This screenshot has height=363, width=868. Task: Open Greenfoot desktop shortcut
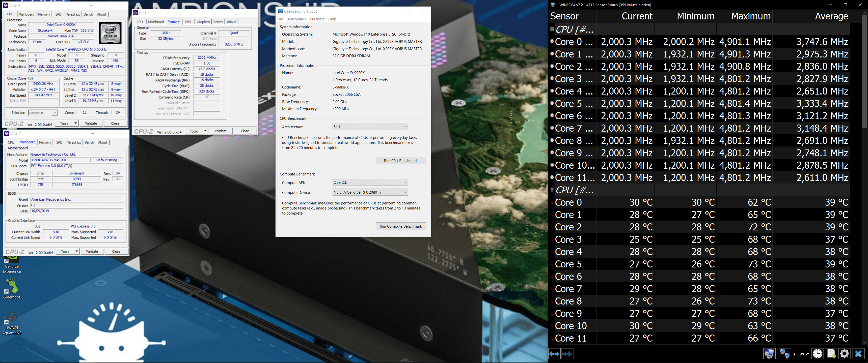12,289
